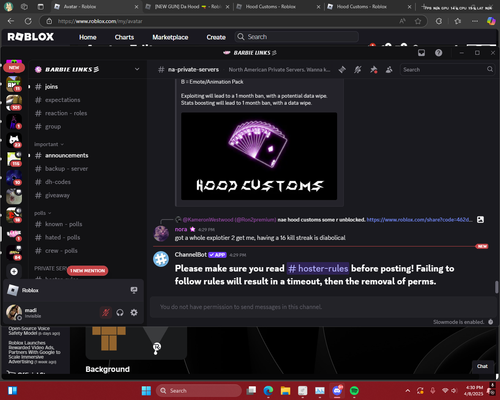Open the Roblox activity screen-share icon
This screenshot has width=500, height=400.
pos(134,290)
